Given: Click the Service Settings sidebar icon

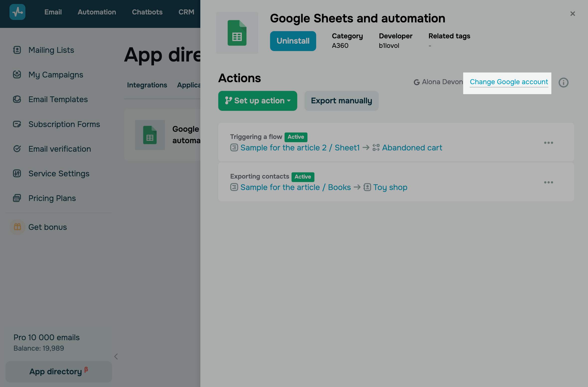Looking at the screenshot, I should pos(17,173).
